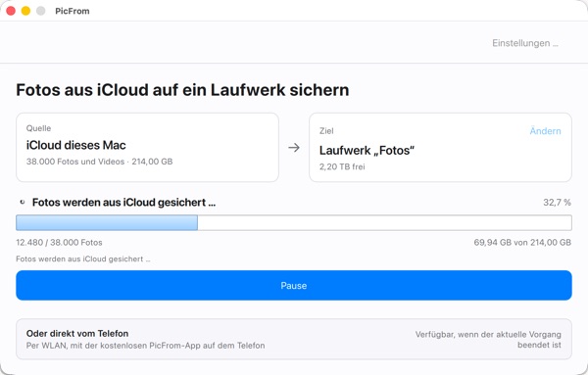Click Ändern to change the destination drive
Screen dimensions: 588x375
click(x=545, y=131)
